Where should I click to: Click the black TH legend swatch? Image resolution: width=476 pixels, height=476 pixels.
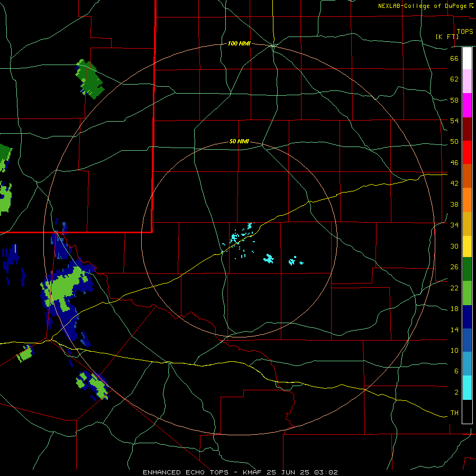[467, 411]
